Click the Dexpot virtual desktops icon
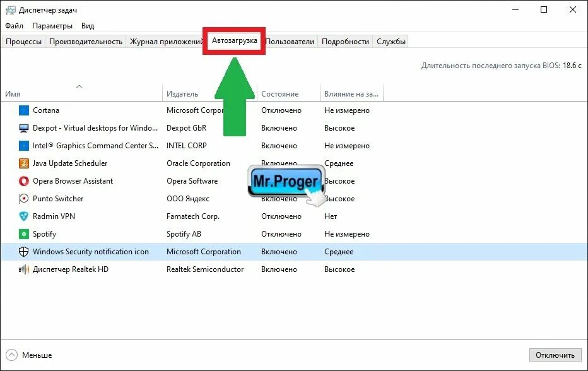Image resolution: width=588 pixels, height=371 pixels. click(x=23, y=128)
